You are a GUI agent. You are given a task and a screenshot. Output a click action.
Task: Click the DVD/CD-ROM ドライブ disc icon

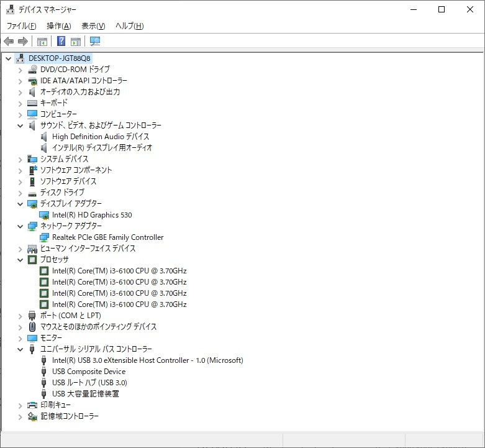(32, 70)
